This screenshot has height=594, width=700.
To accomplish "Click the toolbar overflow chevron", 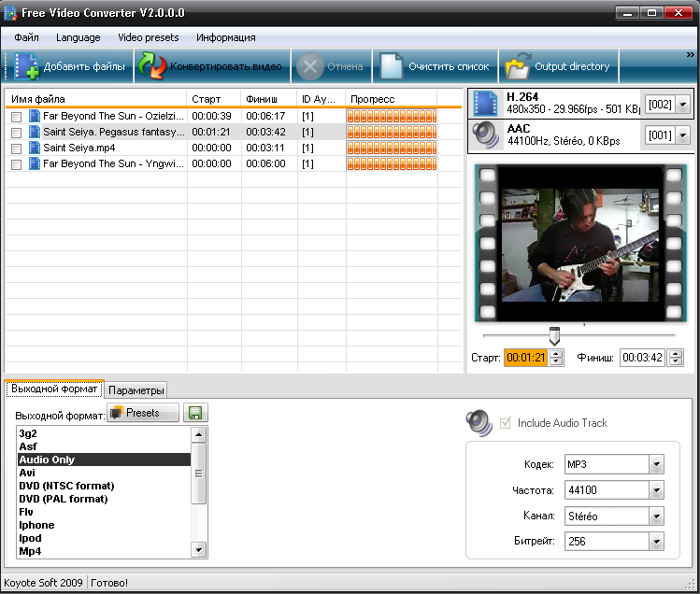I will point(690,54).
